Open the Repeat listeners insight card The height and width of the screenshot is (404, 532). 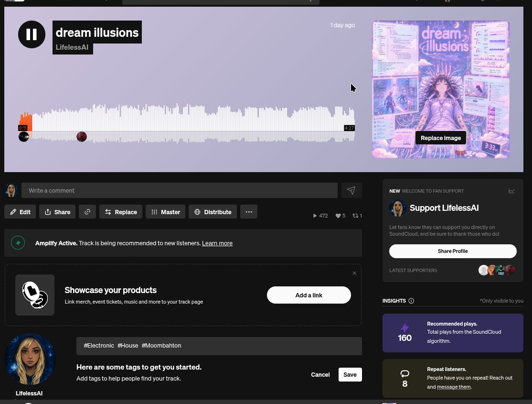pyautogui.click(x=453, y=379)
